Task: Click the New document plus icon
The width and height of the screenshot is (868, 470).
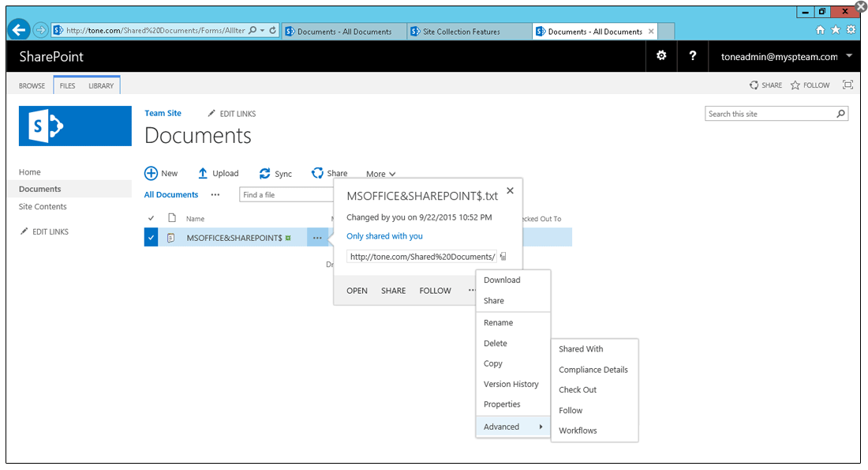Action: [x=151, y=174]
